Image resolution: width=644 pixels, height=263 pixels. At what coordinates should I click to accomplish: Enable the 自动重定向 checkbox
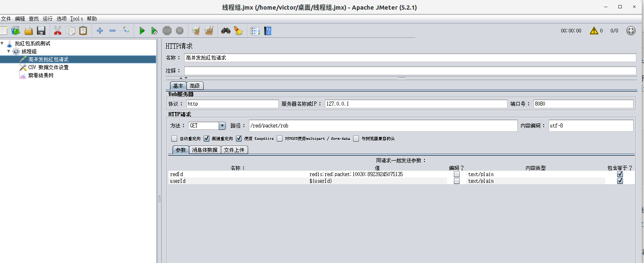point(174,138)
